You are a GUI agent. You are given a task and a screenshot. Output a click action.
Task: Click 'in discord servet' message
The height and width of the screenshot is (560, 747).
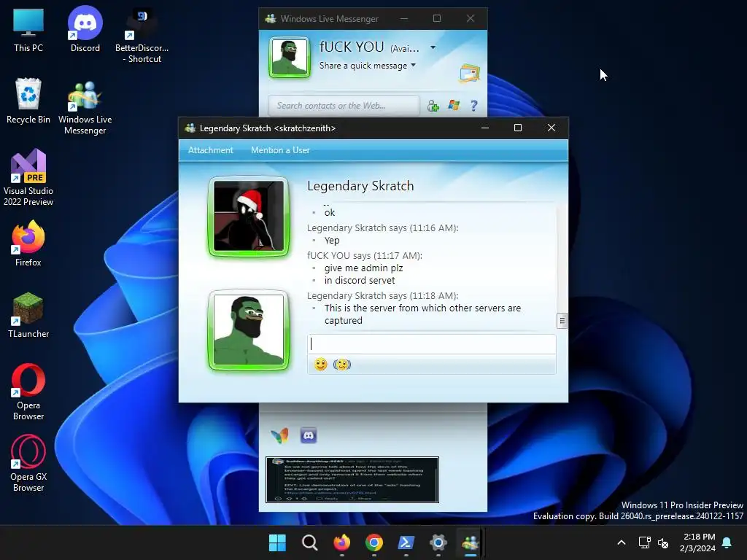[x=360, y=281]
